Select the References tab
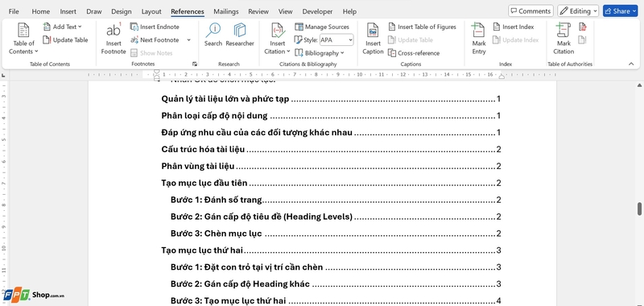The height and width of the screenshot is (306, 644). [x=188, y=11]
